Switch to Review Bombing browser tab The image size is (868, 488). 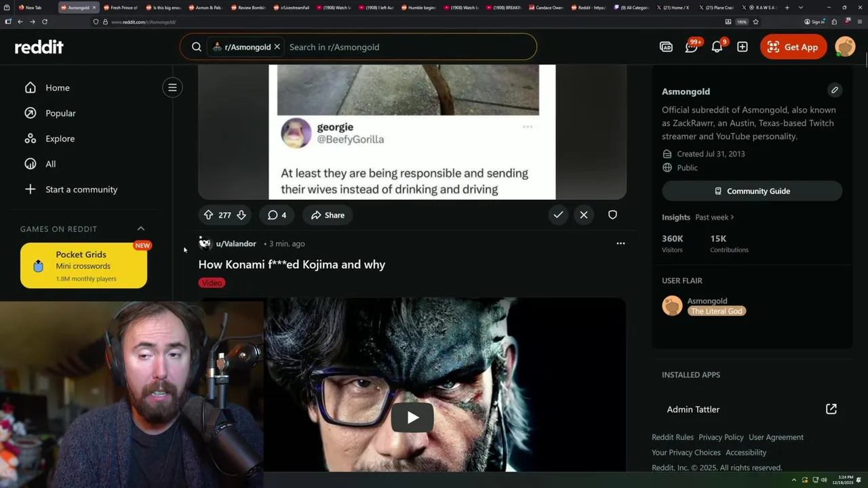[x=248, y=7]
